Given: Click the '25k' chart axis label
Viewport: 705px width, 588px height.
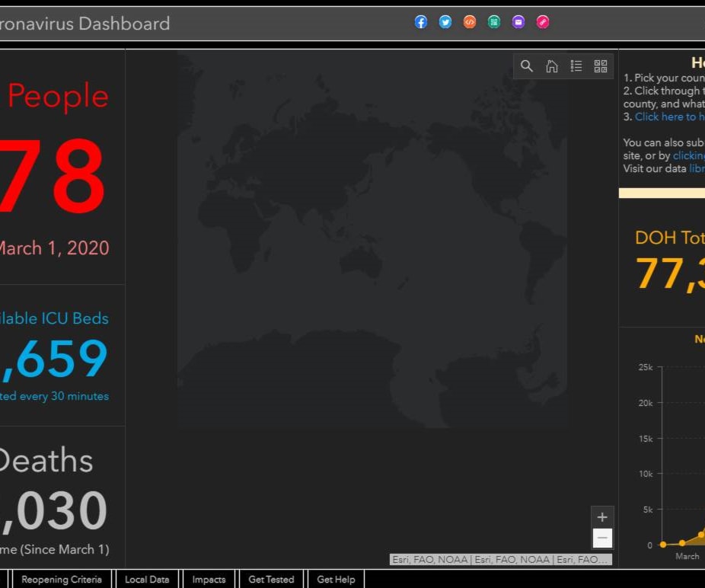Looking at the screenshot, I should 646,367.
